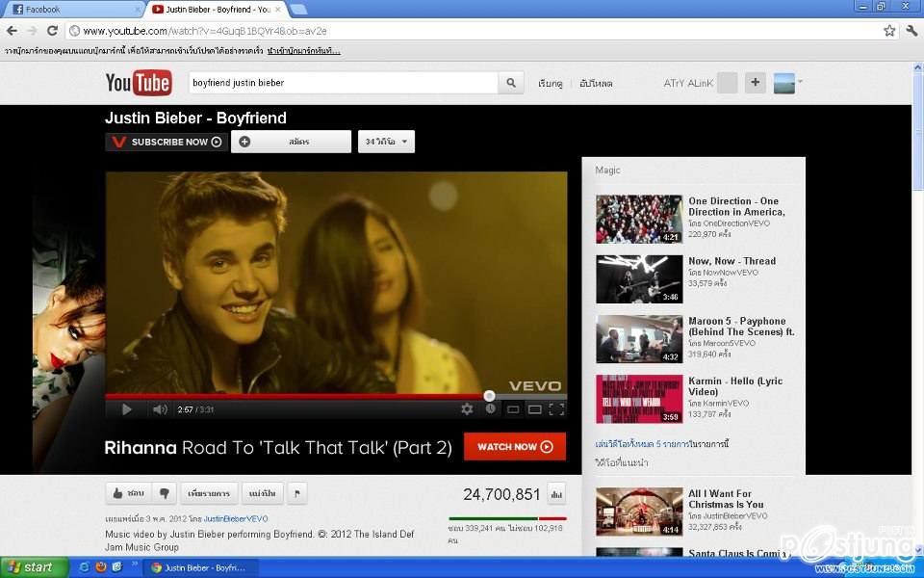Click the red Watch Now button
The height and width of the screenshot is (578, 924).
tap(514, 446)
